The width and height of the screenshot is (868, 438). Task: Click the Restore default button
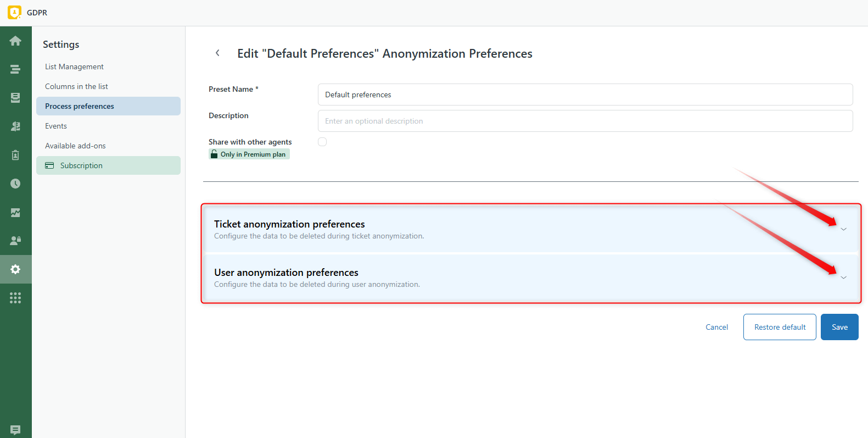pos(780,327)
